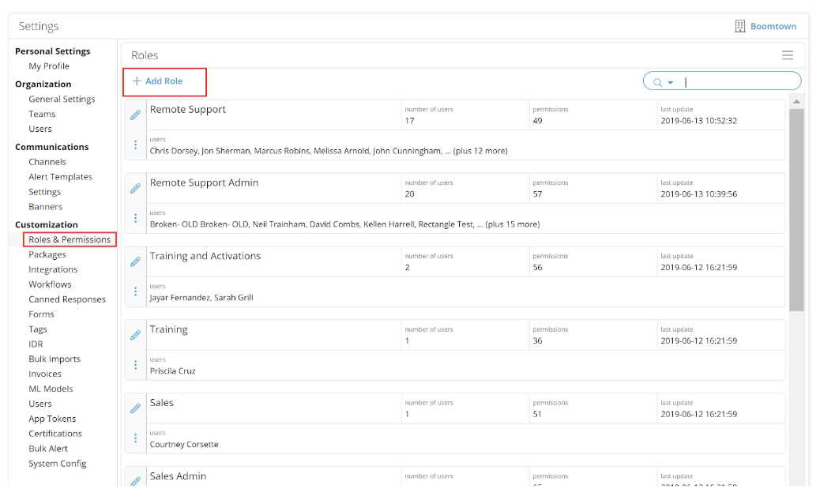Go to ML Models
The width and height of the screenshot is (820, 504).
[x=51, y=389]
